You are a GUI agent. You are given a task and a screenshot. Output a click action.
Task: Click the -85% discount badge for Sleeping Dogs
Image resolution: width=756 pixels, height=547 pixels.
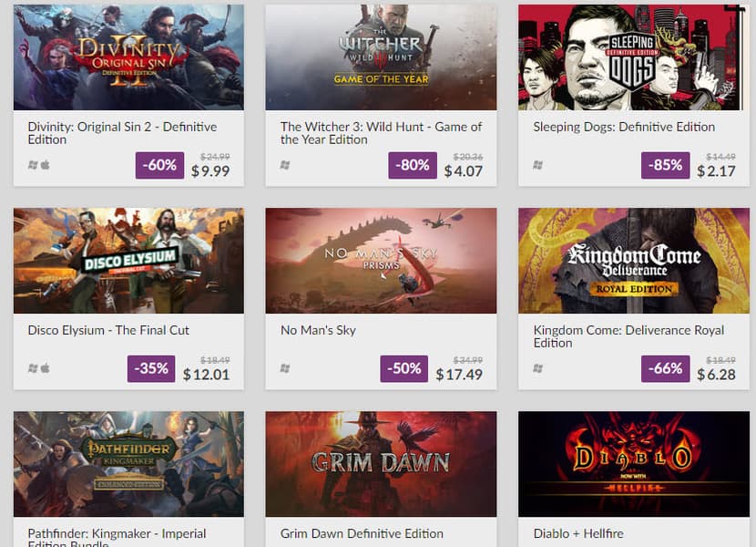point(665,165)
